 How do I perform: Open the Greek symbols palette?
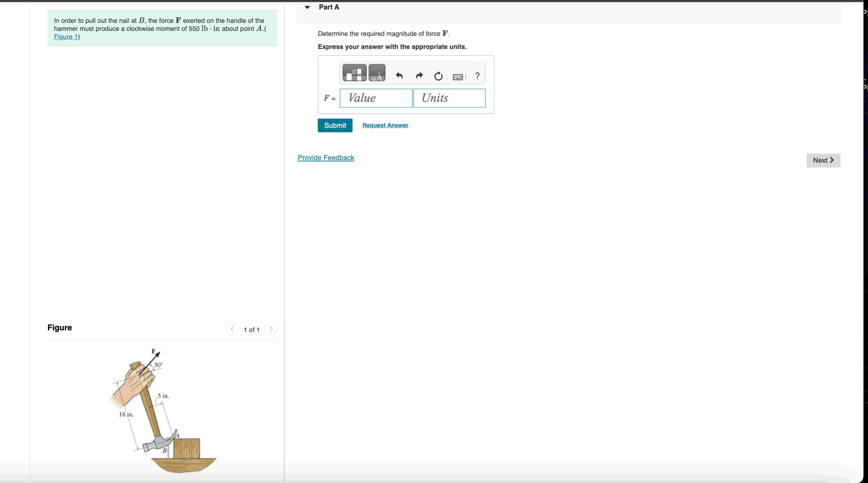click(x=377, y=72)
